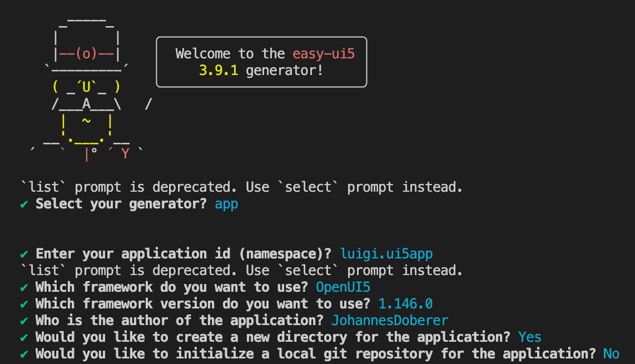635x364 pixels.
Task: Click the red '--(o)--' hat band in ASCII art
Action: [x=87, y=54]
